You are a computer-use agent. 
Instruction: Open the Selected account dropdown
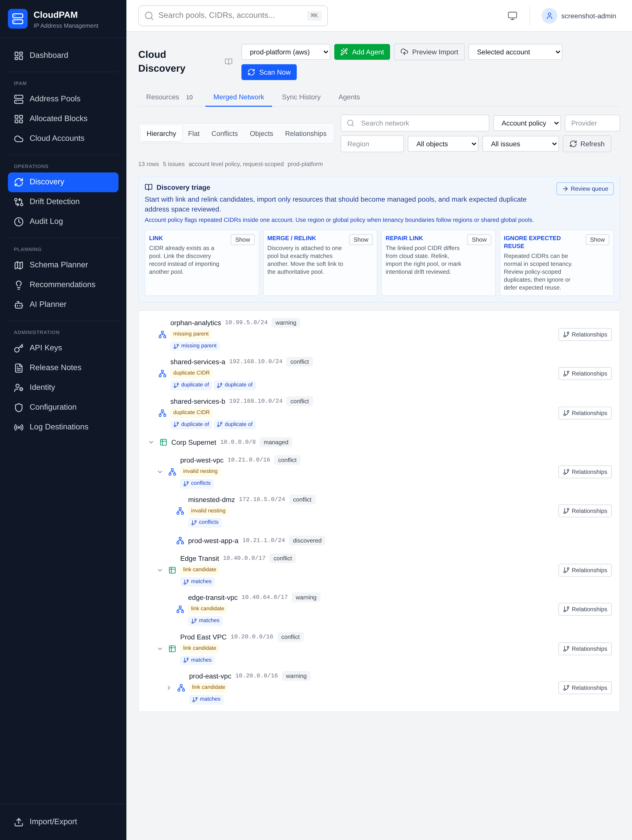pyautogui.click(x=515, y=52)
